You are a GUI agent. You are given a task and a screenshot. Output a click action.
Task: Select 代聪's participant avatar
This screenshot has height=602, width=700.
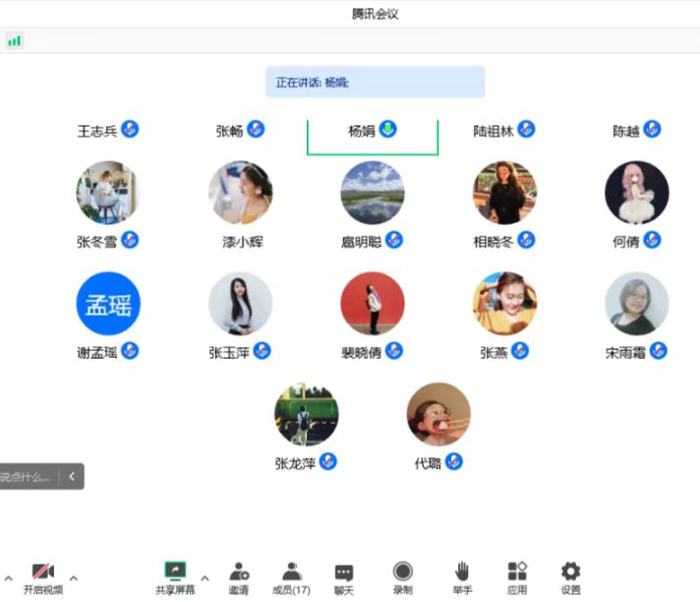click(438, 414)
